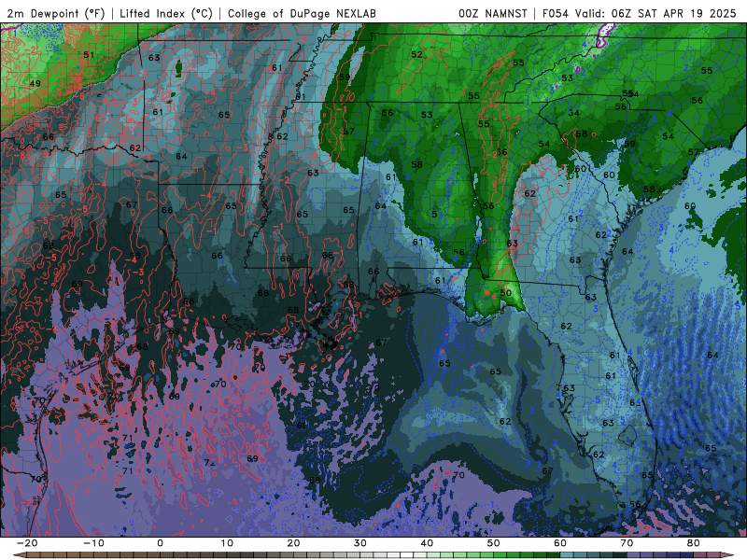Click the 10 label on the color scale
The width and height of the screenshot is (747, 560).
227,543
